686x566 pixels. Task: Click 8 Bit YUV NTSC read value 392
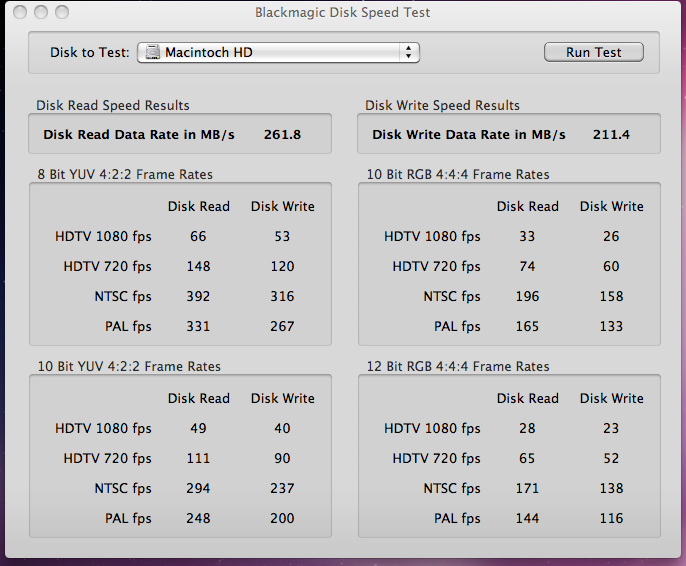pyautogui.click(x=198, y=296)
